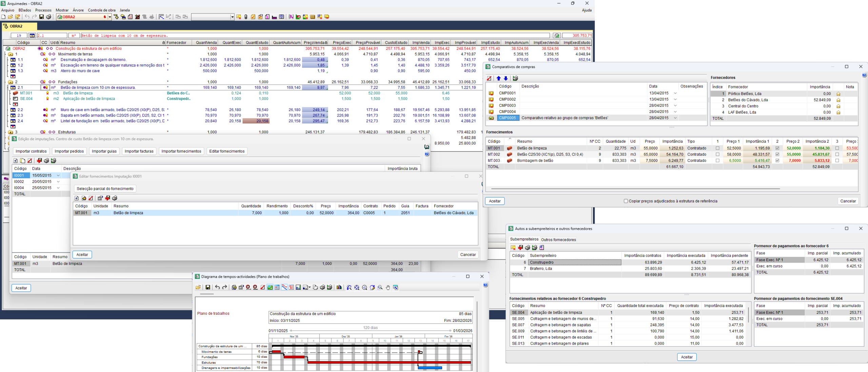Click the calendar icon in diagram toolbar
Viewport: 868px width, 372px height.
tap(277, 287)
